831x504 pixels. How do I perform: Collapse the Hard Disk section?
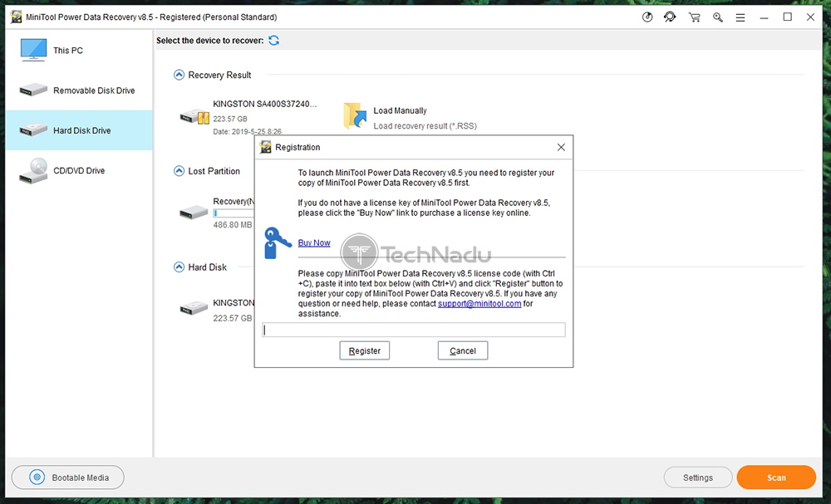pyautogui.click(x=178, y=267)
